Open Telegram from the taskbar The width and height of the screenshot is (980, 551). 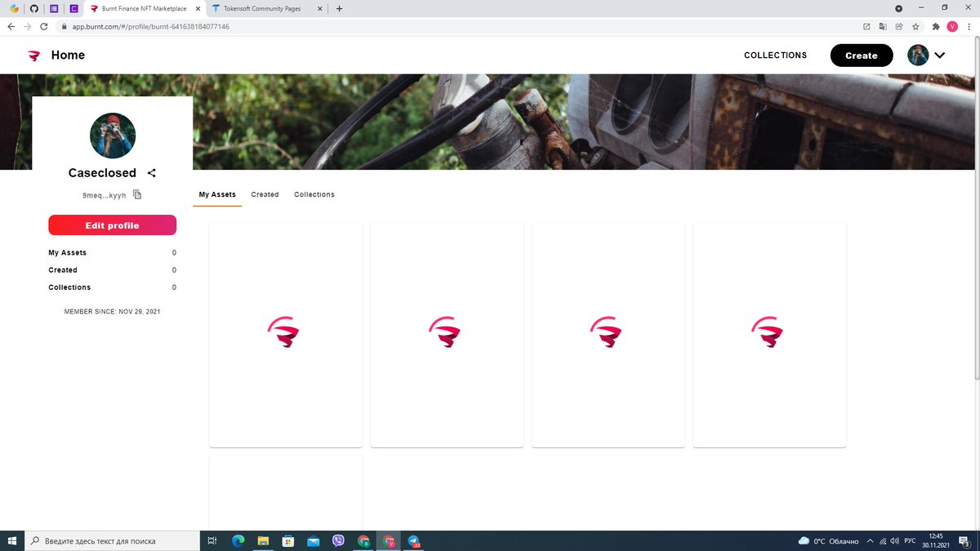(413, 540)
